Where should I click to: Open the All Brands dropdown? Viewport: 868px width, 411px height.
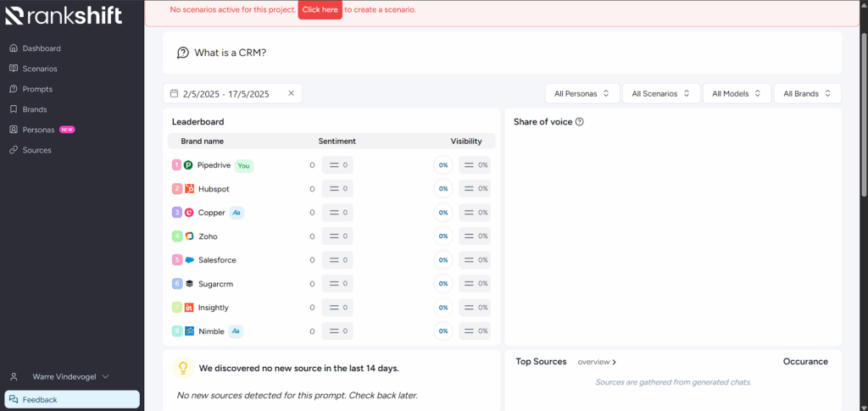pos(808,93)
